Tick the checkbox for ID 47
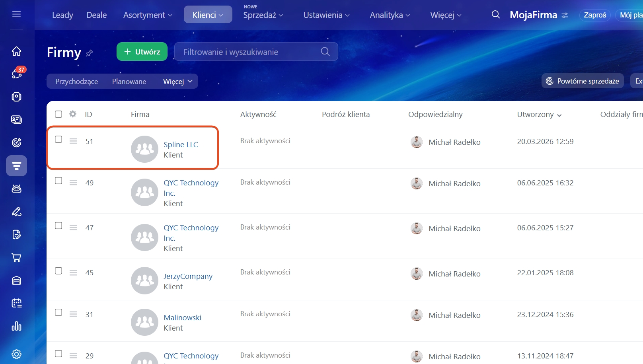643x364 pixels. [58, 226]
